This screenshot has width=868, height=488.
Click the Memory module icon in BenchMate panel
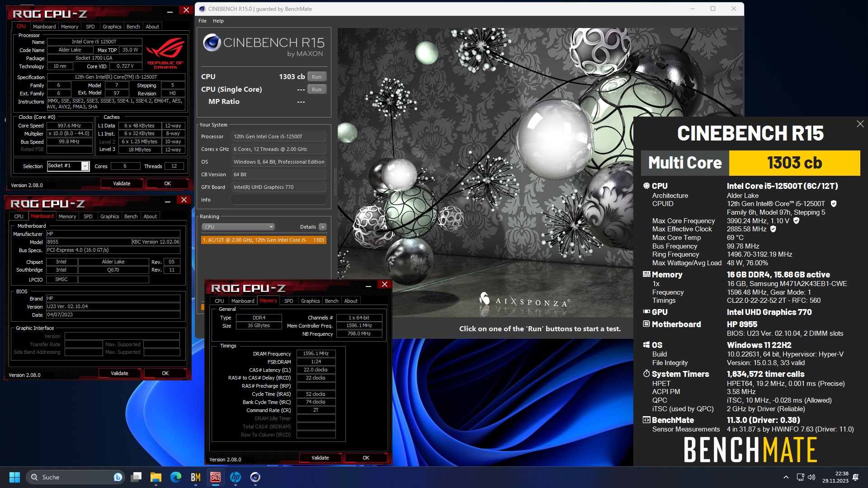pyautogui.click(x=646, y=274)
